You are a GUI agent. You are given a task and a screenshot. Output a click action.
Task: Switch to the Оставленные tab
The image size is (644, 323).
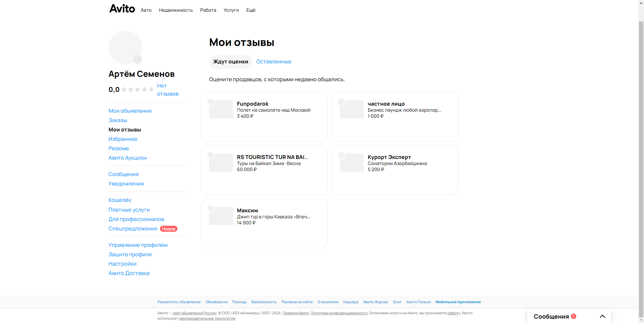(274, 62)
